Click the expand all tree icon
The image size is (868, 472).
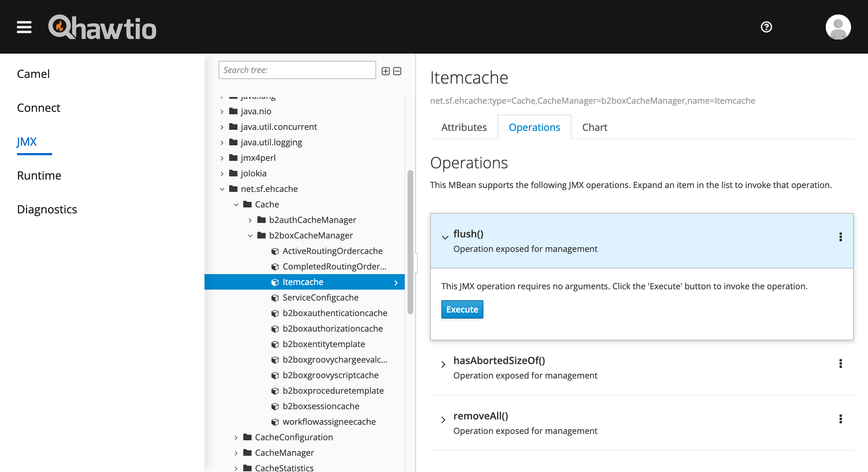pos(386,71)
